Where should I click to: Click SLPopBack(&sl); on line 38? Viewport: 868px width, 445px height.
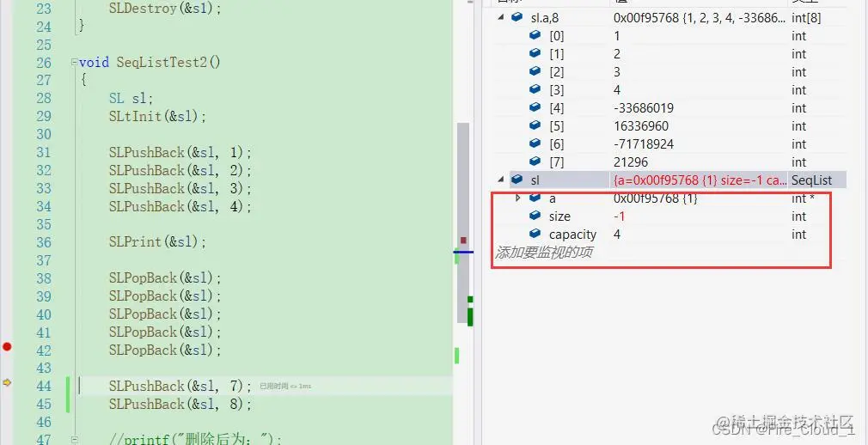point(165,277)
